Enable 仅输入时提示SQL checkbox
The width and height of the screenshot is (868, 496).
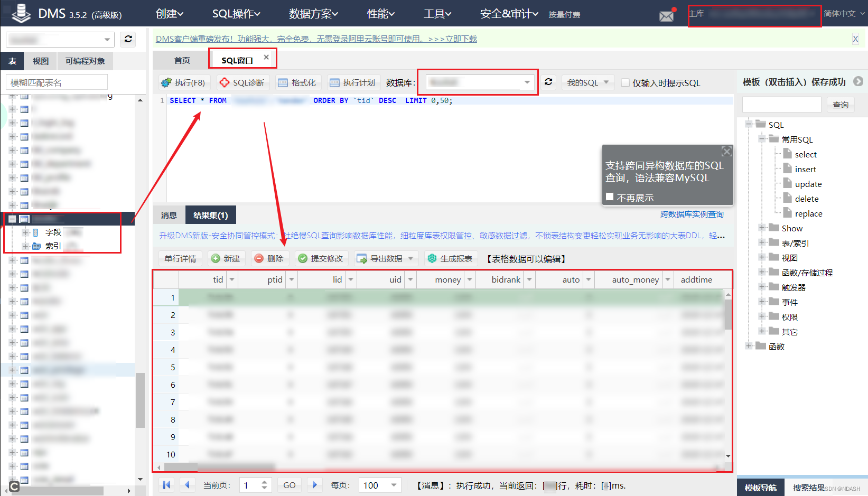click(x=625, y=82)
